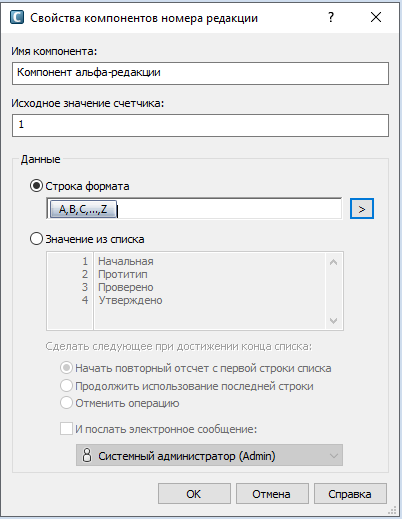The image size is (402, 519).
Task: Choose Начать повторный отсчет radio option
Action: (66, 368)
